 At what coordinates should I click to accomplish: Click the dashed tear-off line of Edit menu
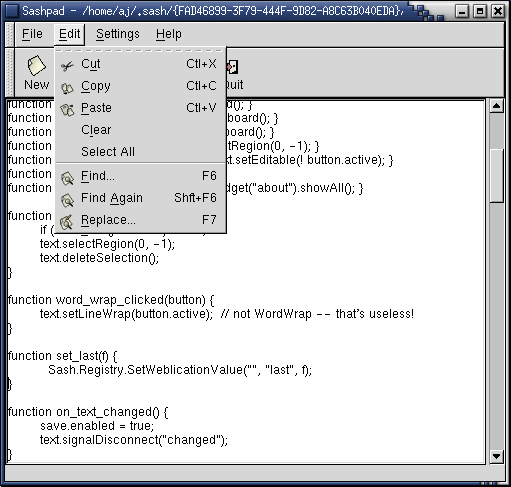140,51
